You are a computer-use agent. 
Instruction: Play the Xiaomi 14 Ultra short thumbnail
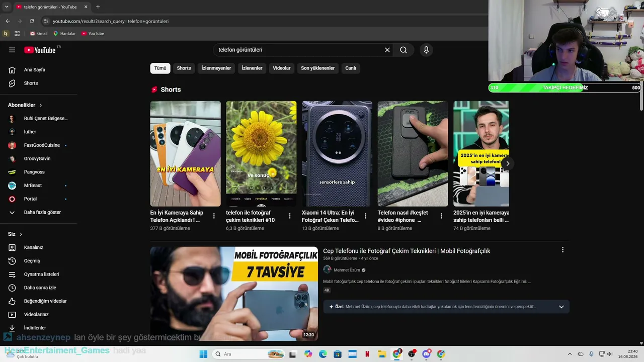coord(337,154)
